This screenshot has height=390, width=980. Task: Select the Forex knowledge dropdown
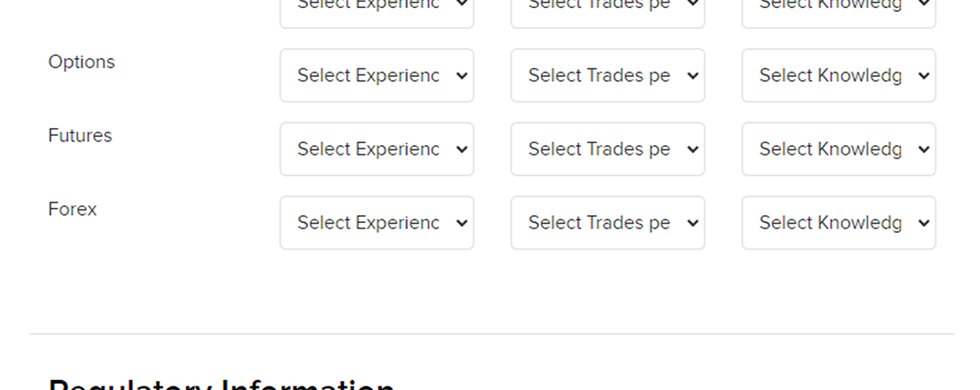click(838, 222)
